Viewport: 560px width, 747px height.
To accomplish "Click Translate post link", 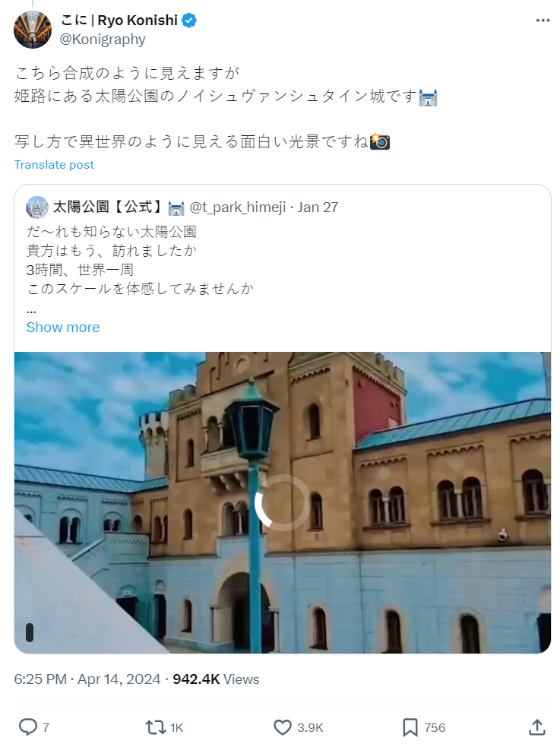I will 54,164.
